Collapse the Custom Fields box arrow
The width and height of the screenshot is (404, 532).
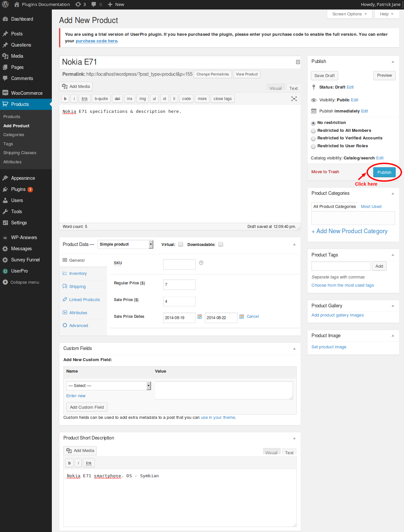(x=294, y=349)
